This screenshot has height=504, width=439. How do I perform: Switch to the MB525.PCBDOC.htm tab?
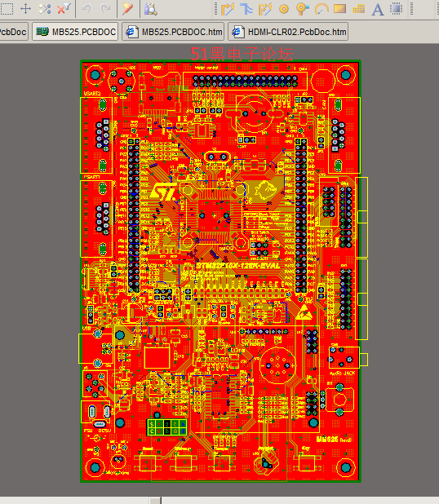click(x=173, y=32)
